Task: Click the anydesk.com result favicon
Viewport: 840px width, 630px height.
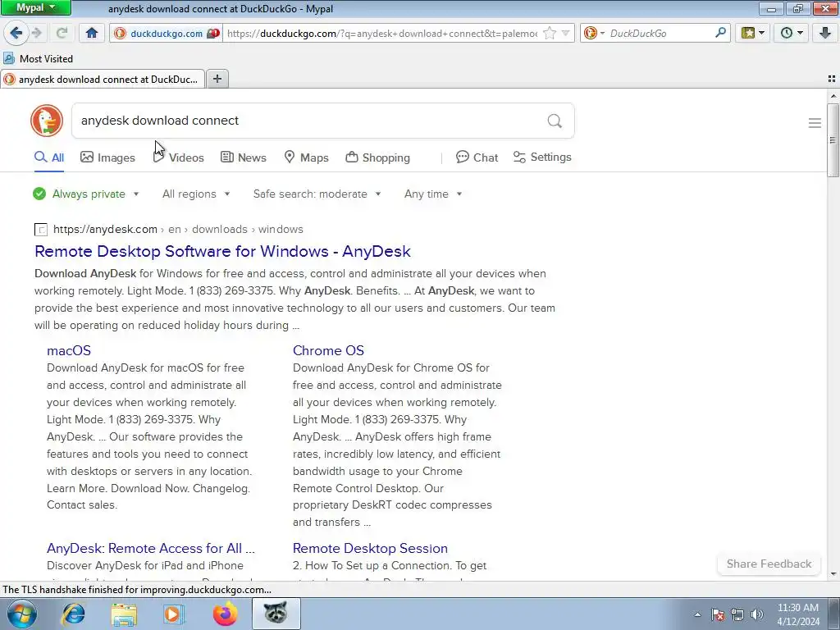Action: tap(41, 230)
